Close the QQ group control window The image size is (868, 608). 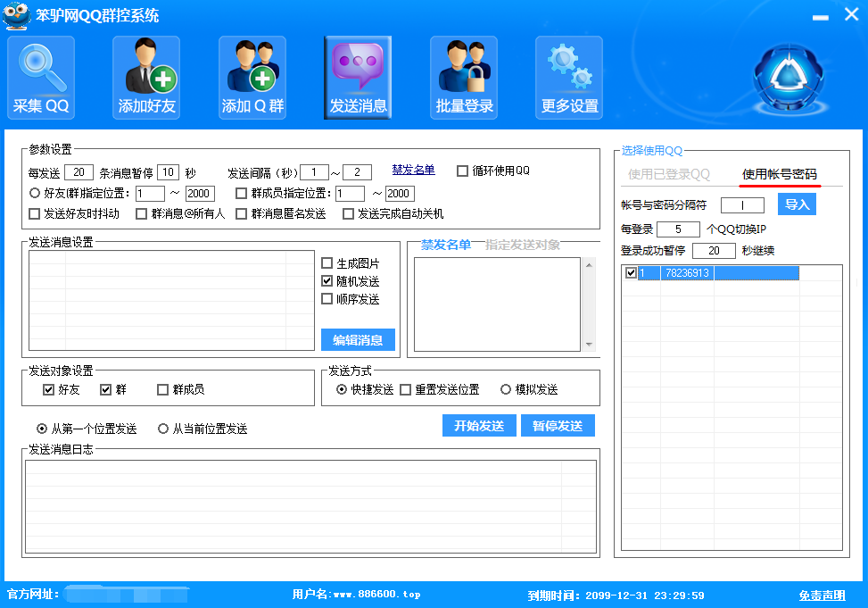pos(851,14)
